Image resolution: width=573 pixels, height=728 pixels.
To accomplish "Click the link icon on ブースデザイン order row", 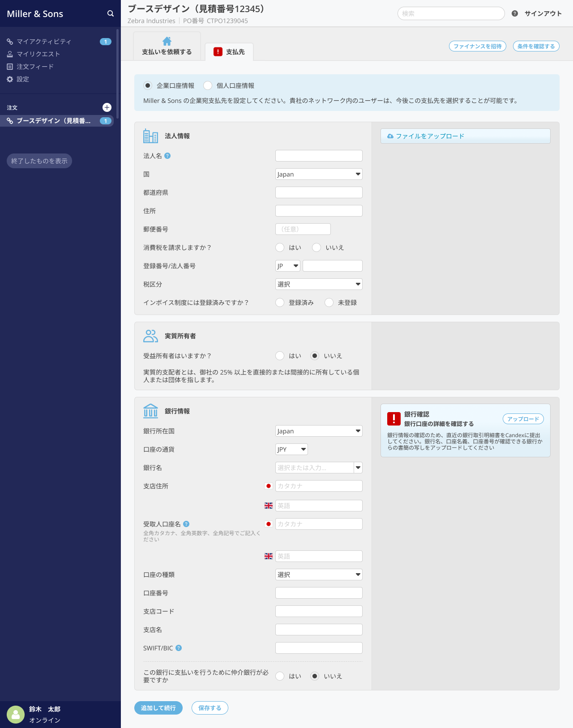I will click(10, 121).
